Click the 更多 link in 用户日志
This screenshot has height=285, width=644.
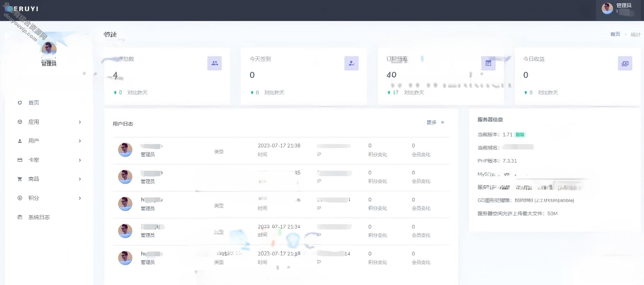[x=431, y=122]
